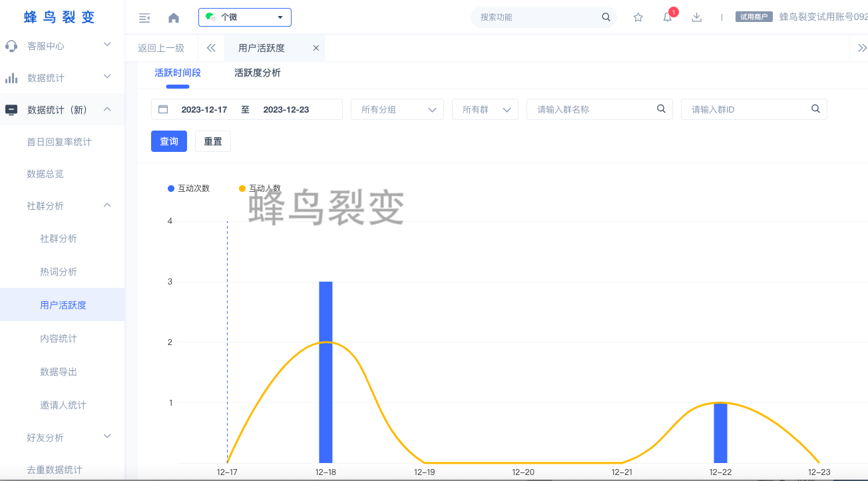The width and height of the screenshot is (868, 481).
Task: Click the sidebar collapse menu icon
Action: pyautogui.click(x=144, y=18)
